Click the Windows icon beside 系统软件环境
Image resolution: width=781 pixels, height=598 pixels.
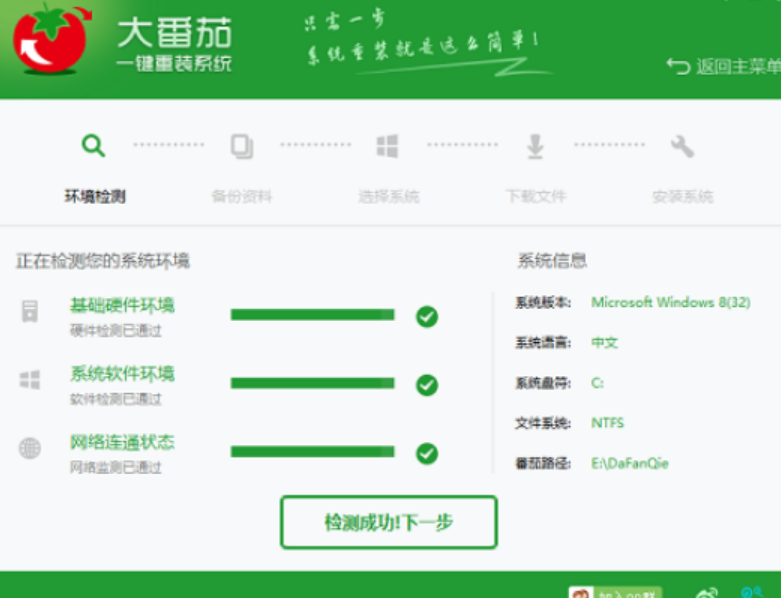click(30, 380)
